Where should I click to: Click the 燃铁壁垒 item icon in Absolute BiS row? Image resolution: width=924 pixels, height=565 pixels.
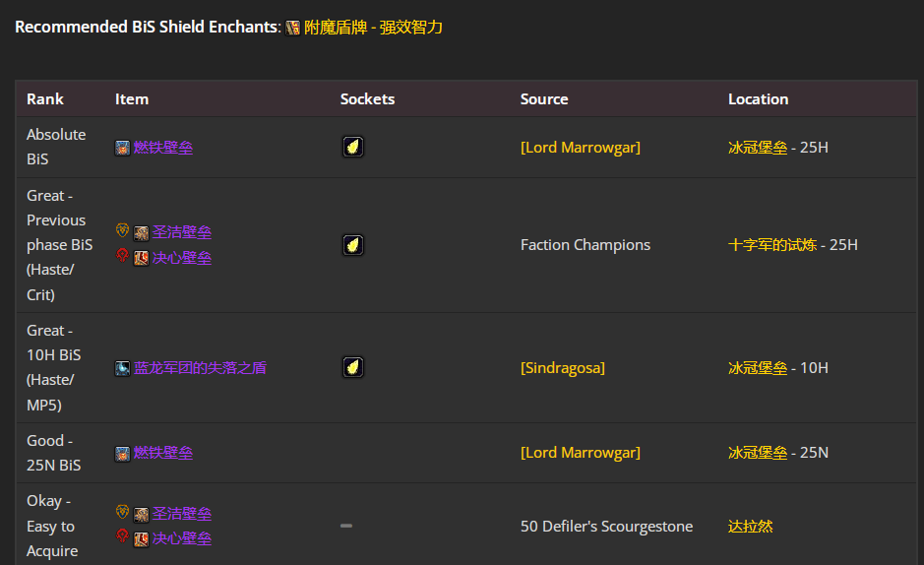tap(122, 148)
